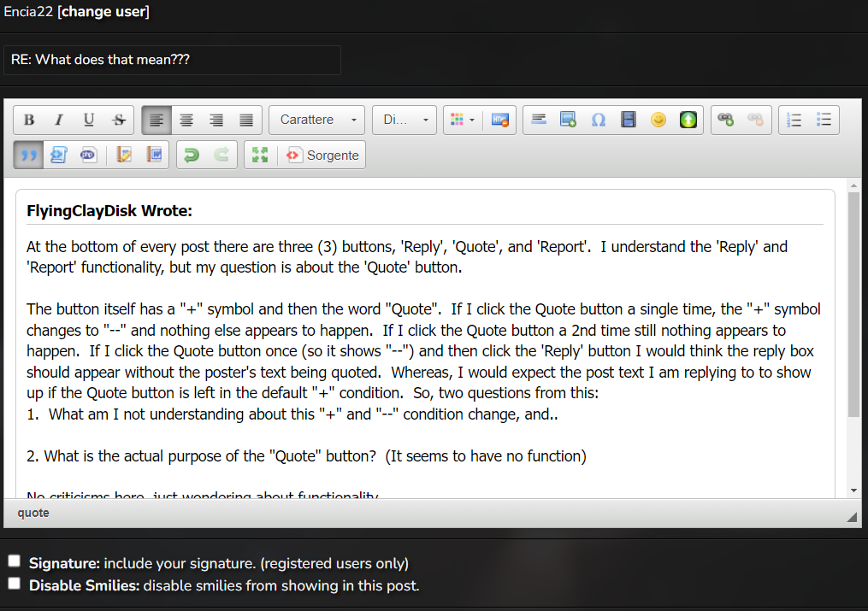Click the unlink icon

[x=756, y=120]
